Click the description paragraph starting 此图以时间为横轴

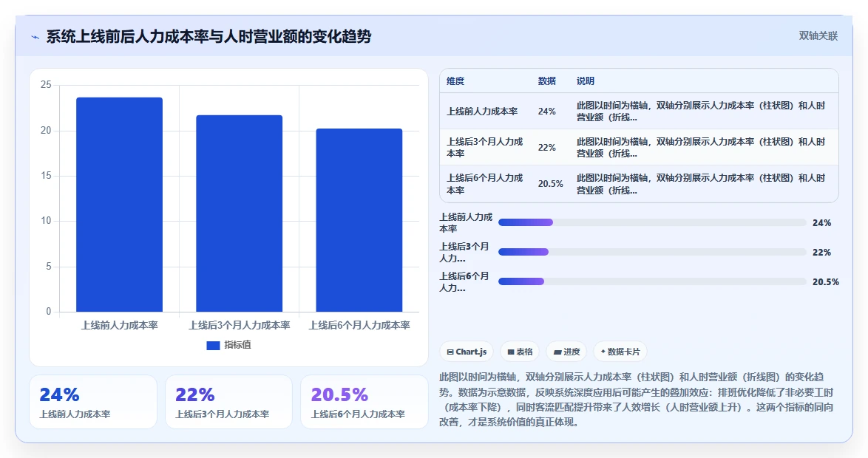[636, 400]
